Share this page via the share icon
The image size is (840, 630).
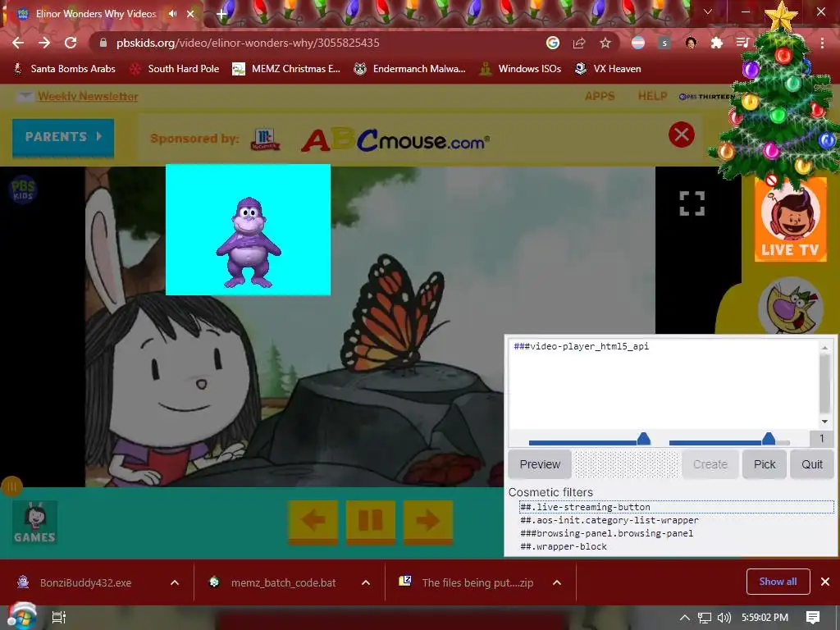579,43
